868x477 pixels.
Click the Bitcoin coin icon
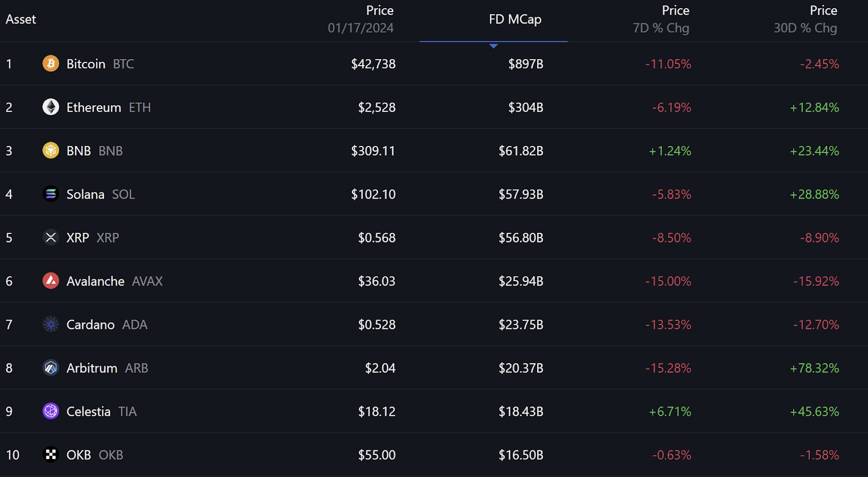(51, 63)
